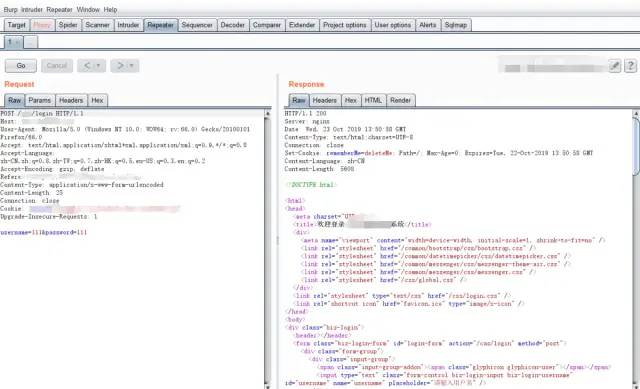
Task: Switch to the Intruder tab
Action: click(x=128, y=25)
